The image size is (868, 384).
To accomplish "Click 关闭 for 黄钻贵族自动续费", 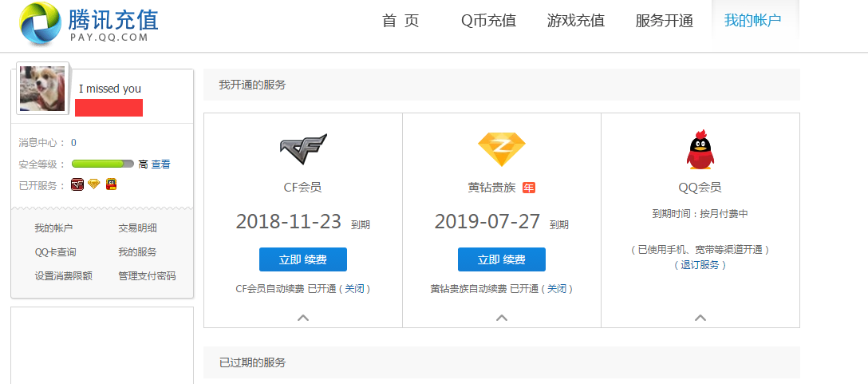I will [x=557, y=289].
